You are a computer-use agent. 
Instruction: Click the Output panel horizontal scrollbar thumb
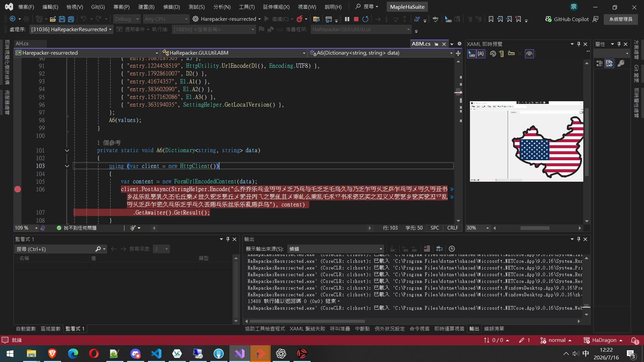(307, 321)
